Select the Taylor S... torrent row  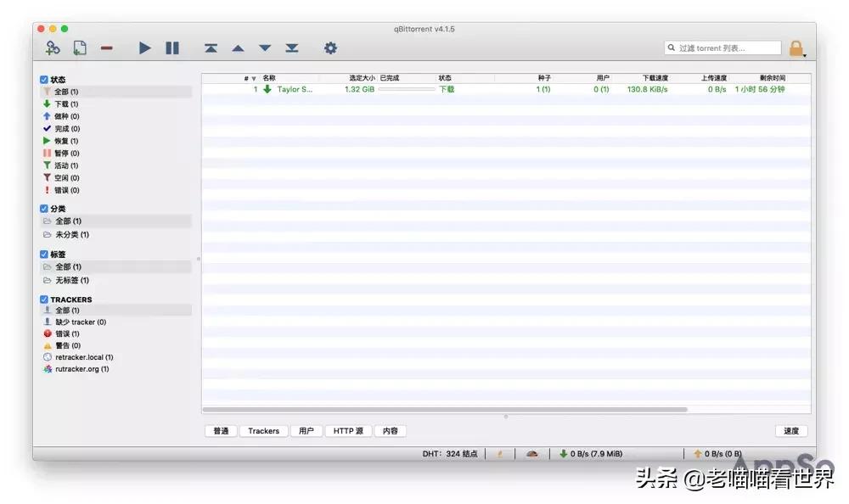click(506, 89)
